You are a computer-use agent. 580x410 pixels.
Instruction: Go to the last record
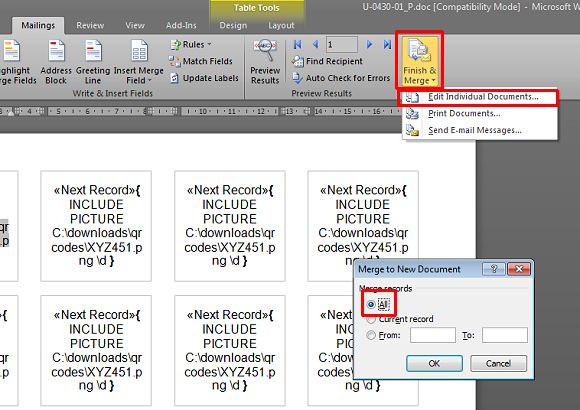pyautogui.click(x=387, y=45)
